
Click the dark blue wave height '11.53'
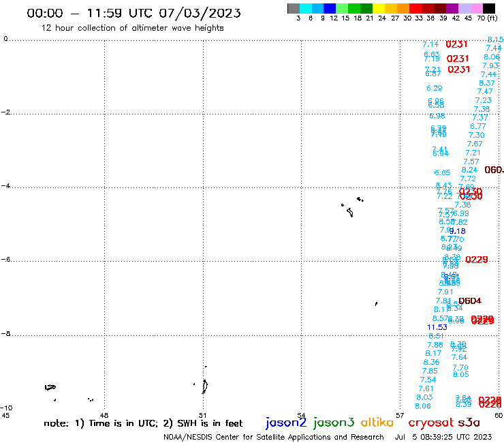click(437, 327)
